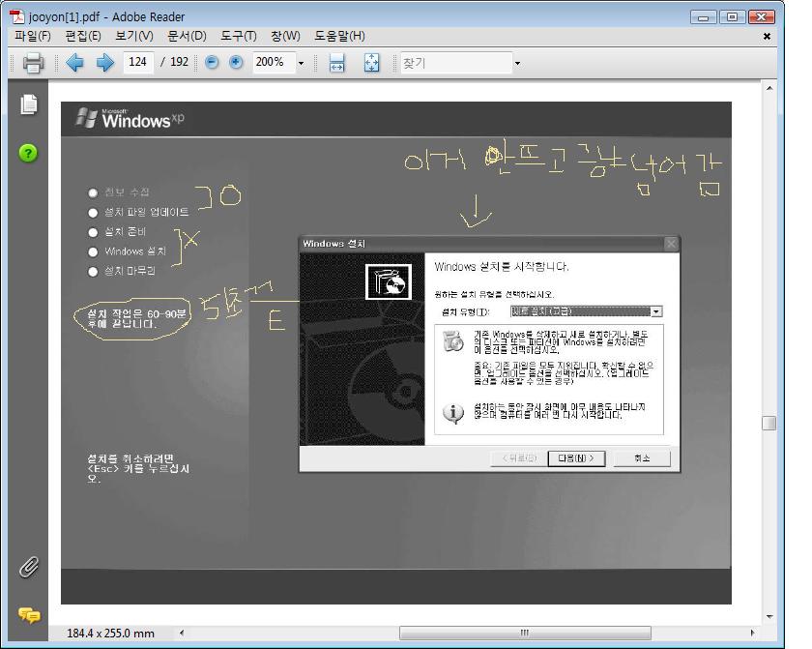Screen dimensions: 812x649
Task: Go to previous page with left arrow
Action: coord(74,63)
